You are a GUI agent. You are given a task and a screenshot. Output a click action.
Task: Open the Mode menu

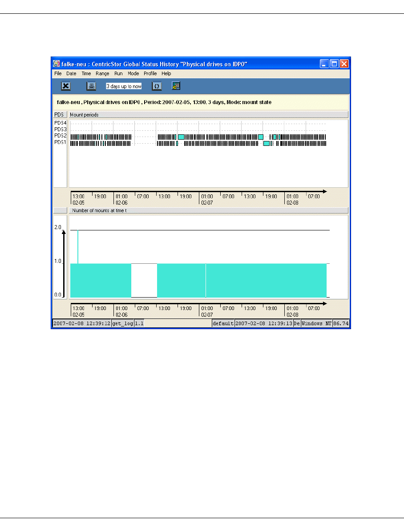[x=133, y=73]
